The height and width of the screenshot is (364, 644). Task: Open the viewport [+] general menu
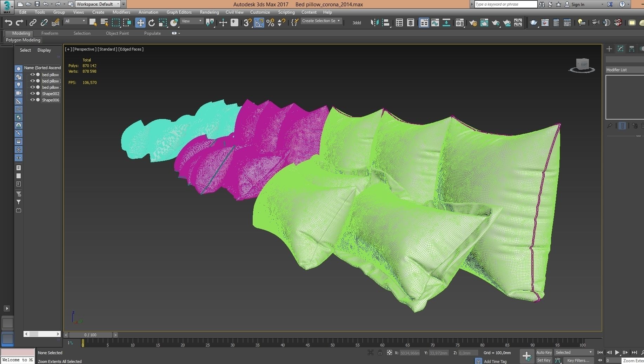click(x=68, y=49)
